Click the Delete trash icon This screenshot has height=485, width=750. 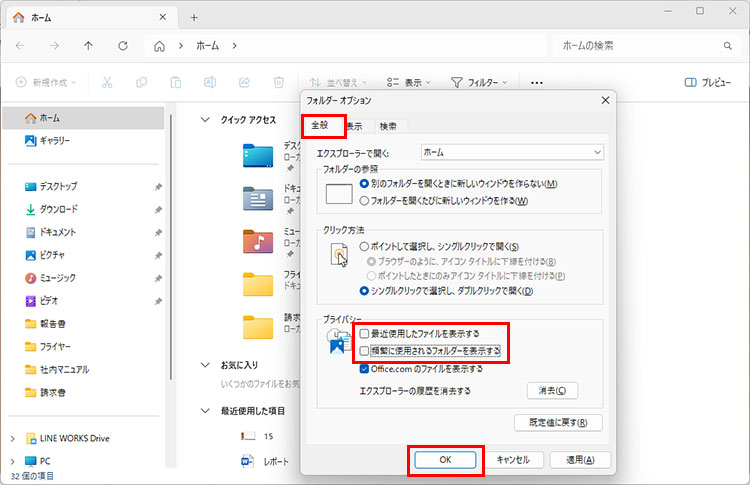[279, 82]
